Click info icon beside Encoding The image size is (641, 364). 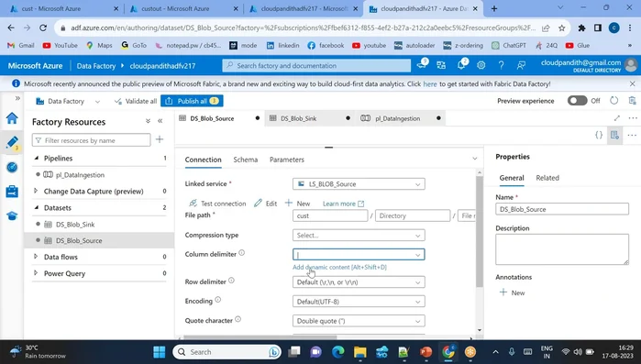tap(218, 300)
